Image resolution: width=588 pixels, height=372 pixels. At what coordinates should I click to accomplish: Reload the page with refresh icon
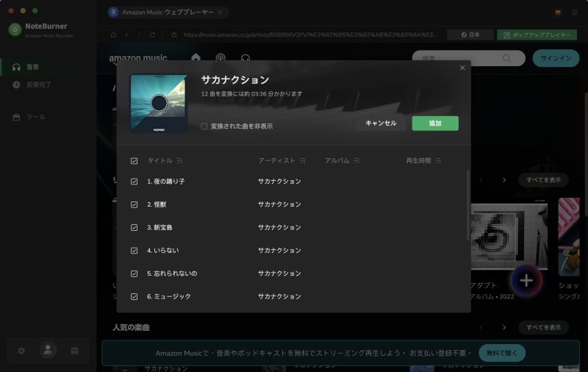point(152,35)
